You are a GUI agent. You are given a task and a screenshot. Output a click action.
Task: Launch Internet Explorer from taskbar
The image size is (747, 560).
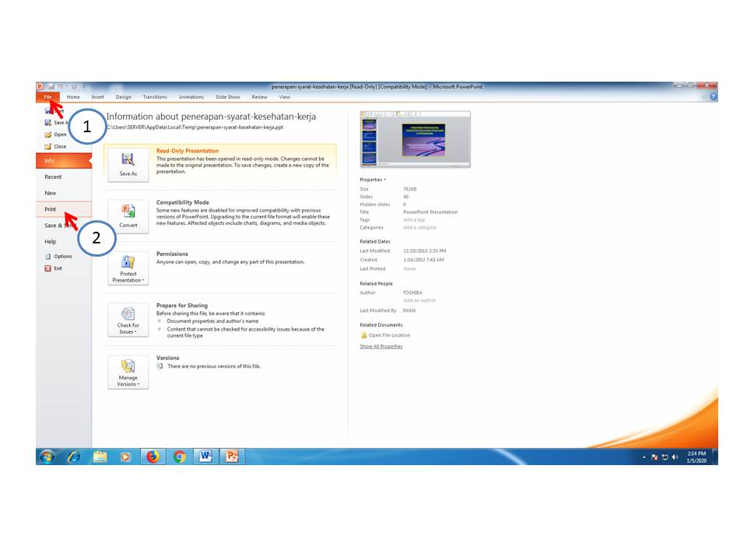coord(74,457)
